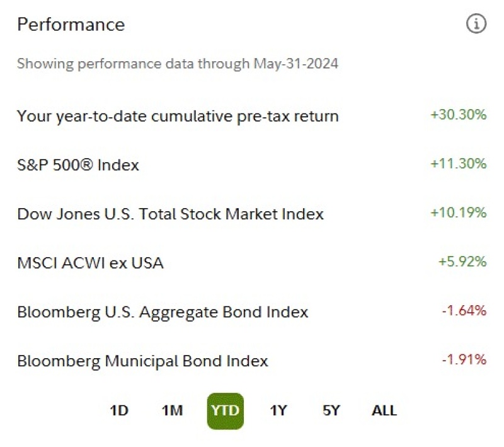Click the S&P 500 Index row label
This screenshot has width=504, height=447.
click(x=77, y=165)
